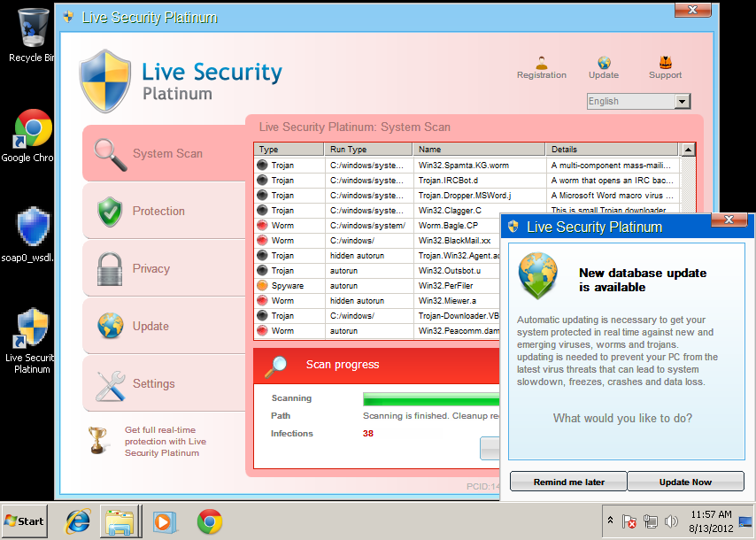Click Get full real-time protection link
The width and height of the screenshot is (756, 540).
(x=166, y=441)
